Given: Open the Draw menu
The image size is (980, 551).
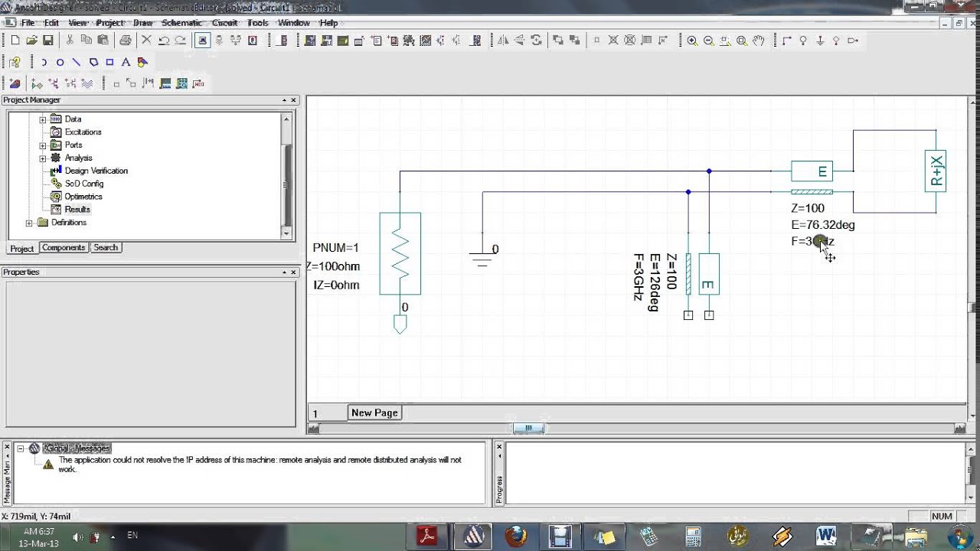Looking at the screenshot, I should (143, 23).
